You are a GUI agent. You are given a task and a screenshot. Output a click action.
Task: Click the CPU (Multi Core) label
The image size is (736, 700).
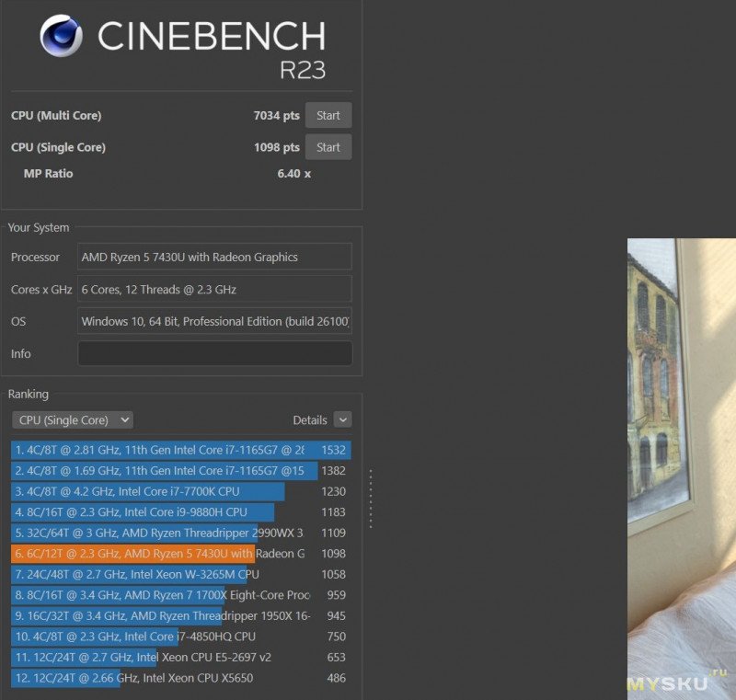(x=56, y=115)
